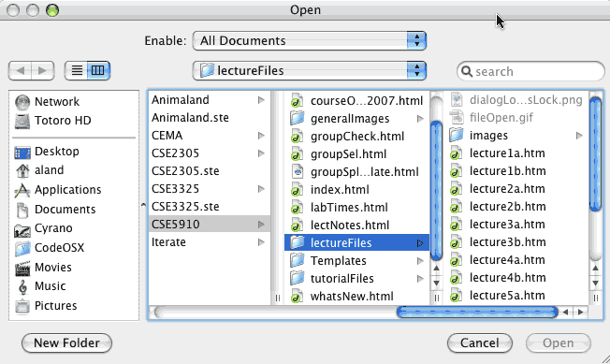This screenshot has height=364, width=610.
Task: Select groupSel.html file name
Action: pos(349,154)
